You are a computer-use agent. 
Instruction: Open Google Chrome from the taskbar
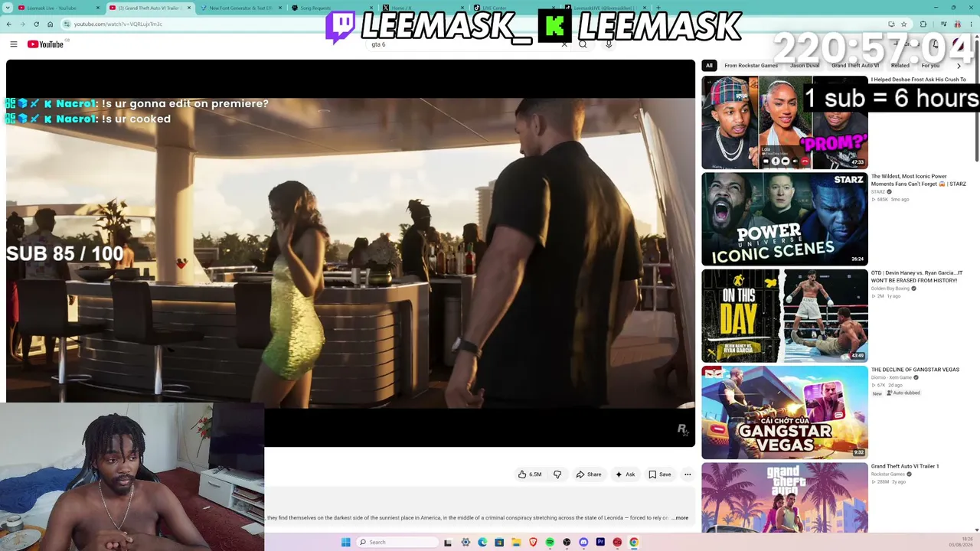[634, 543]
